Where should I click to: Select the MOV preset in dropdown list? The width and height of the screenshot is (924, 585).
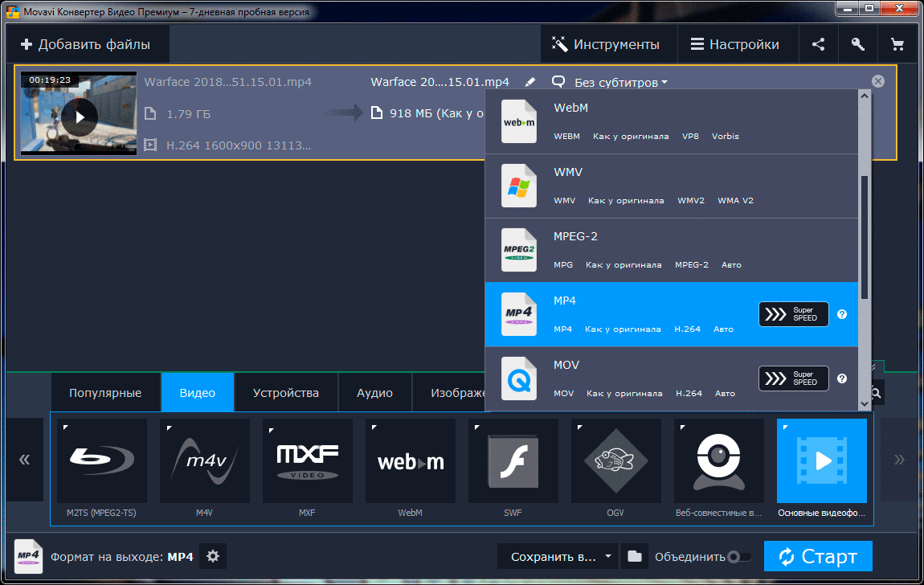pyautogui.click(x=672, y=378)
